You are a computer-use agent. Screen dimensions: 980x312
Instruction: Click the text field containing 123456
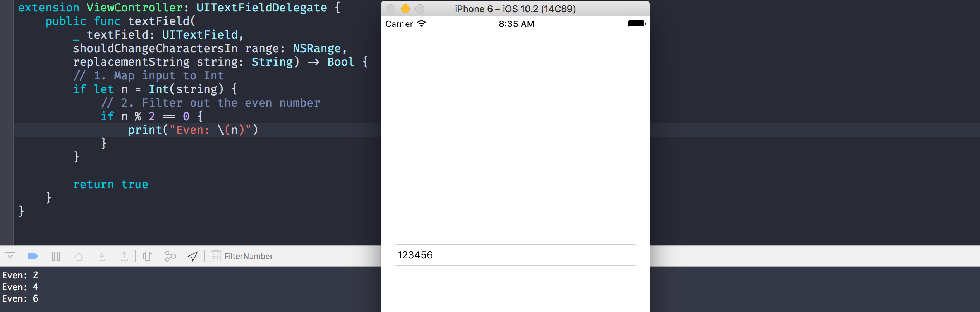(515, 255)
